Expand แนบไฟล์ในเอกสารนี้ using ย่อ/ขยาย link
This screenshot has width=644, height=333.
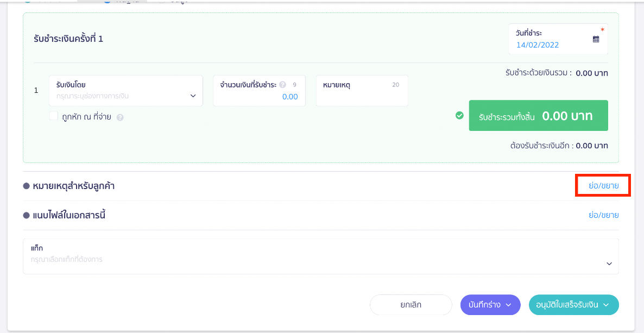tap(603, 215)
